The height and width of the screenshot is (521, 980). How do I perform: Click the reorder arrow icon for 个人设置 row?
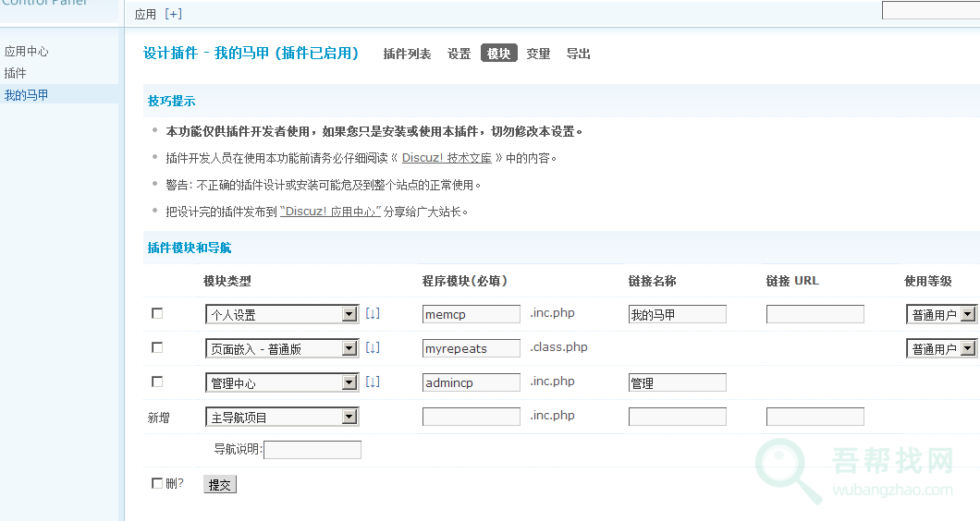point(373,314)
